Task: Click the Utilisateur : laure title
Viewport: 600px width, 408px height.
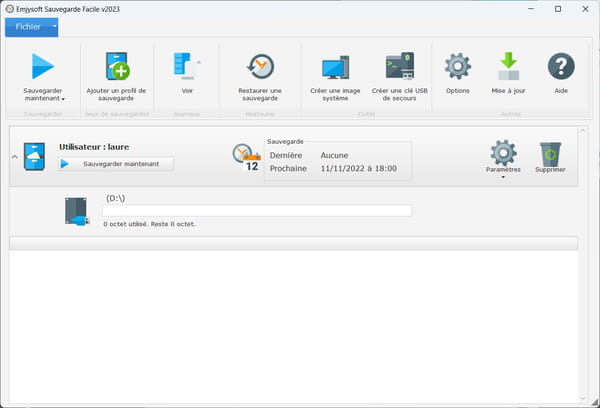Action: point(94,147)
